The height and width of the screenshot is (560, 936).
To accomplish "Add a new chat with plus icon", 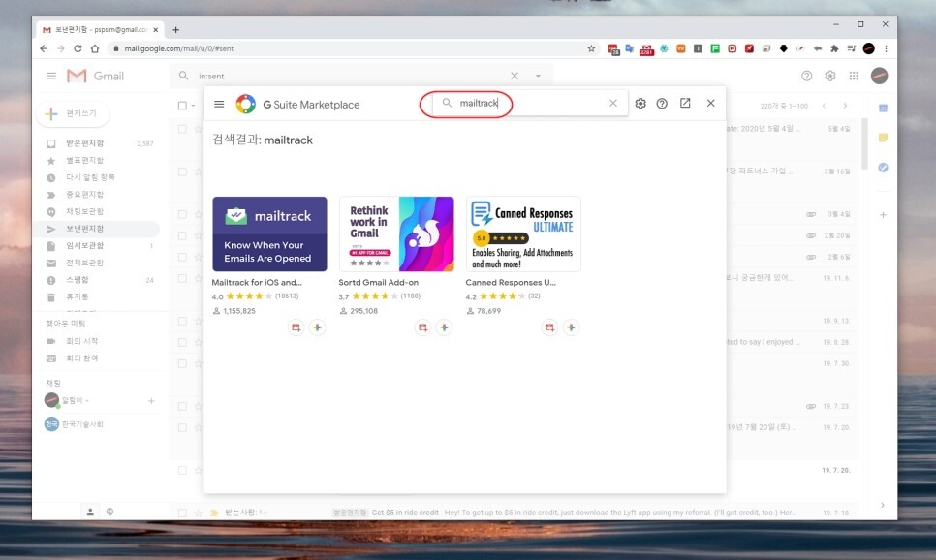I will (151, 401).
